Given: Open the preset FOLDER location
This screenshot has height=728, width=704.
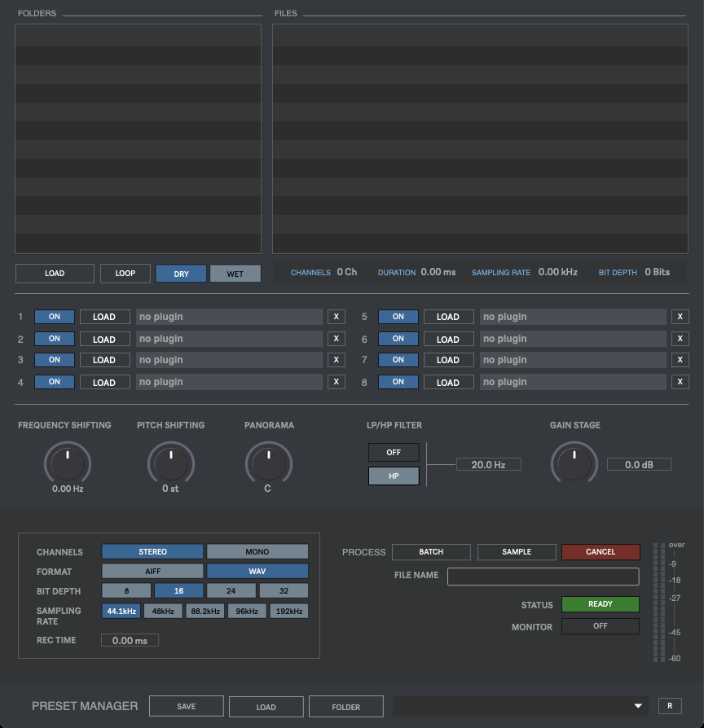Looking at the screenshot, I should click(x=345, y=706).
